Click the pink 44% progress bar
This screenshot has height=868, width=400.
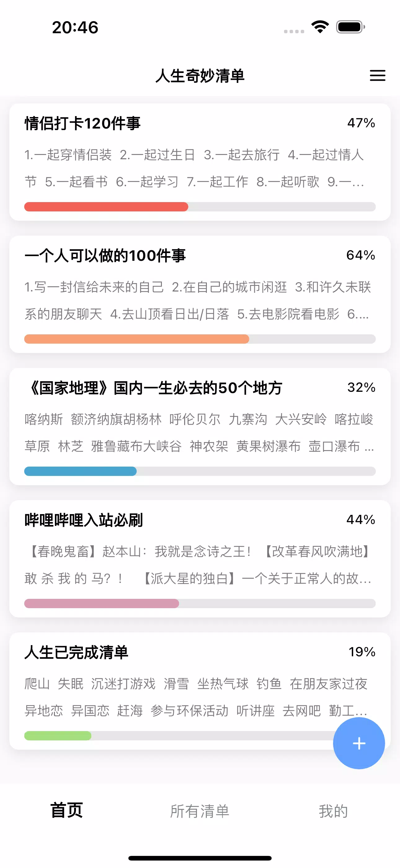tap(200, 604)
